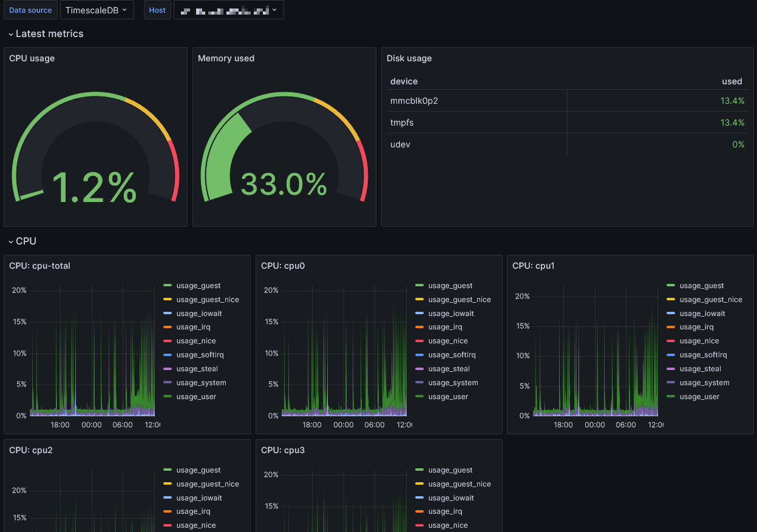
Task: Toggle usage_nice series in cpu-total legend
Action: [196, 341]
